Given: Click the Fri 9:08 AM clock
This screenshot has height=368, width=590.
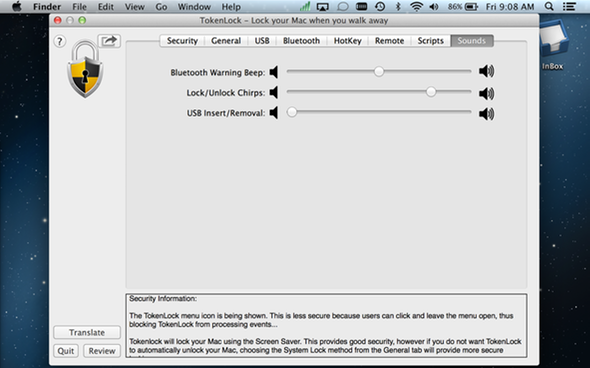Looking at the screenshot, I should click(x=510, y=7).
